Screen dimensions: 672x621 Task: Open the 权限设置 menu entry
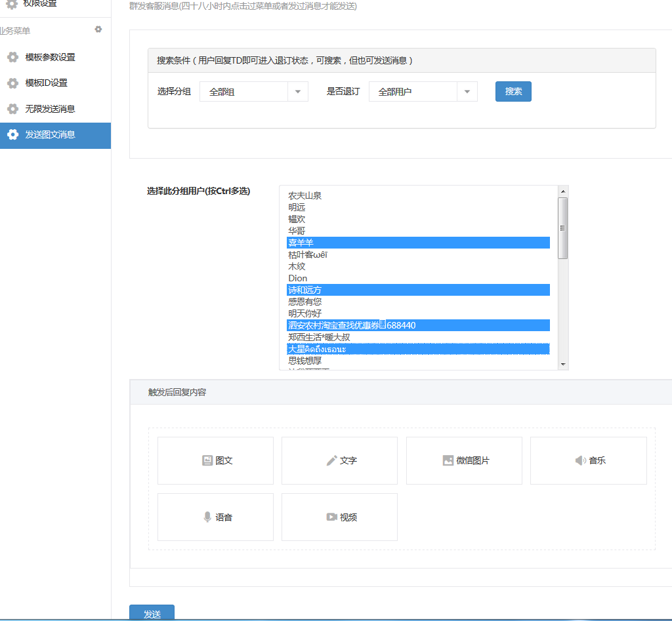(55, 4)
